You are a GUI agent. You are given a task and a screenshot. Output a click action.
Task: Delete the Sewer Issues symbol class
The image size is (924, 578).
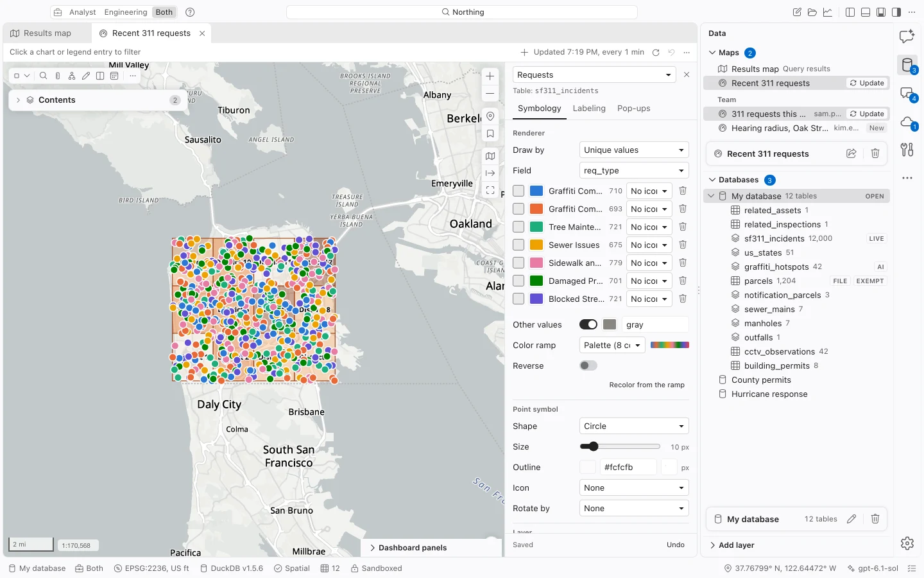coord(683,245)
